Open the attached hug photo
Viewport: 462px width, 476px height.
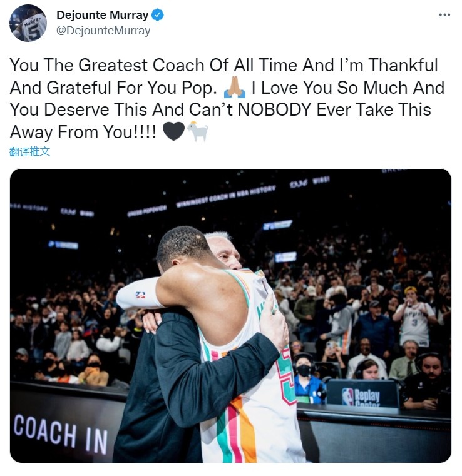point(230,316)
